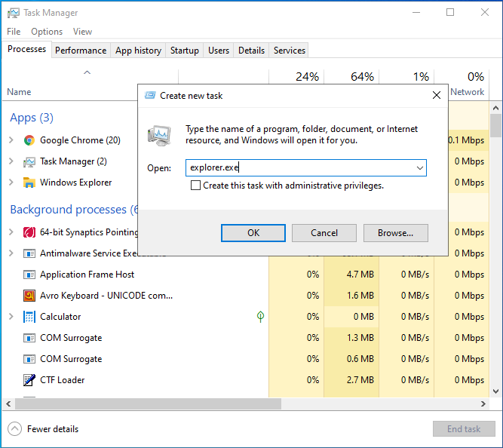The width and height of the screenshot is (503, 448).
Task: Open the dropdown arrow in Open field
Action: point(420,168)
